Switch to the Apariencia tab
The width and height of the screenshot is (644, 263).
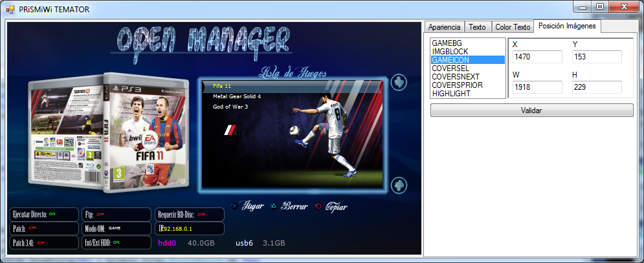pyautogui.click(x=444, y=27)
